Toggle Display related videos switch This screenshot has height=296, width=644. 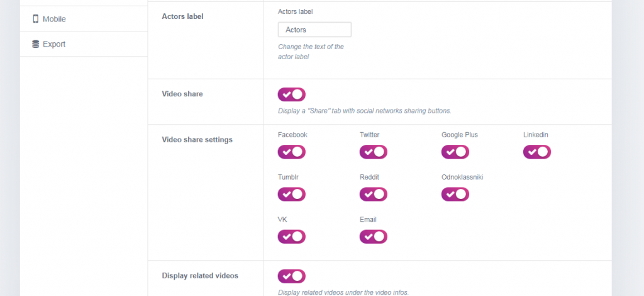tap(291, 276)
